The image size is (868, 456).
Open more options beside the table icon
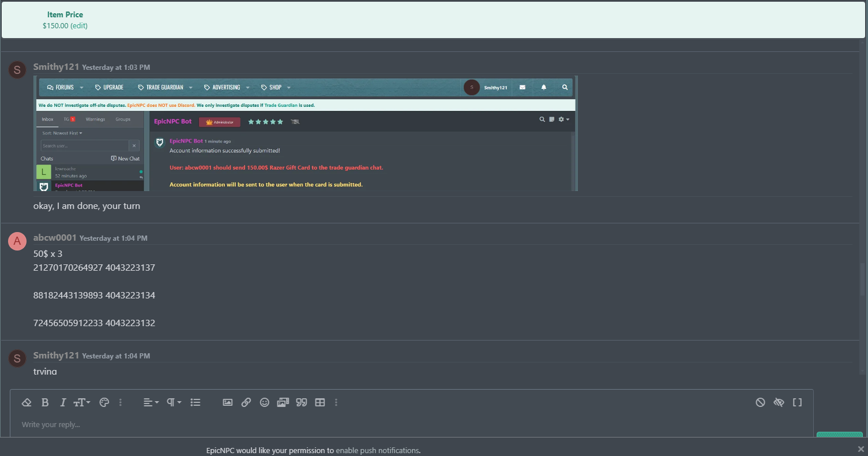(336, 402)
